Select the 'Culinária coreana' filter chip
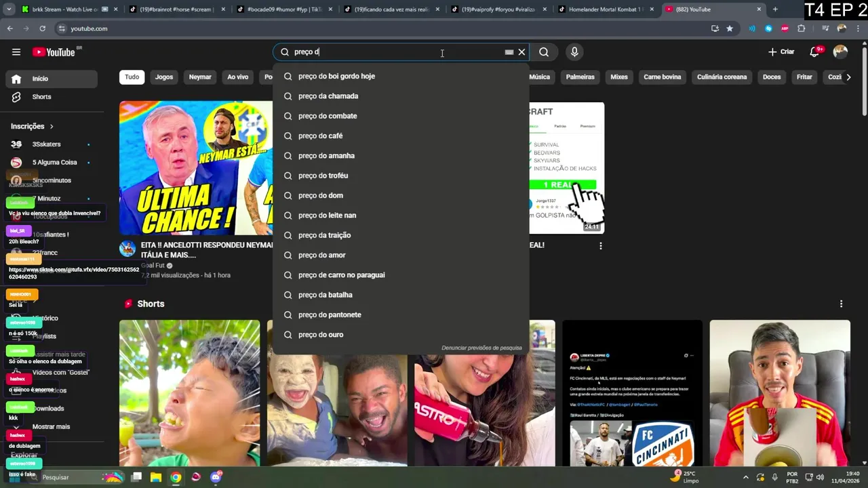The image size is (868, 488). (722, 77)
